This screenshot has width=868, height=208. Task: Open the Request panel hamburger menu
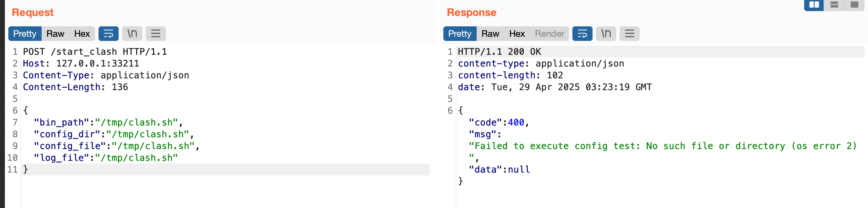156,34
